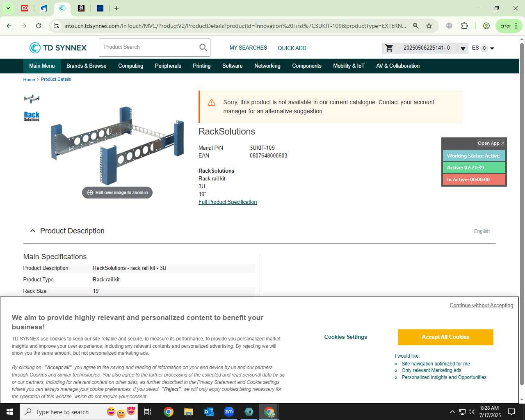This screenshot has height=420, width=525.
Task: Click Product Details breadcrumb
Action: (56, 80)
